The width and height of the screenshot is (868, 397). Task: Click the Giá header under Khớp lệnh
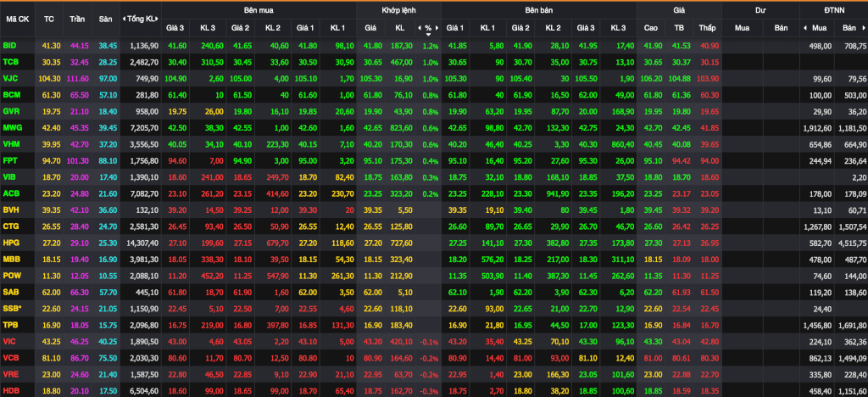point(370,27)
